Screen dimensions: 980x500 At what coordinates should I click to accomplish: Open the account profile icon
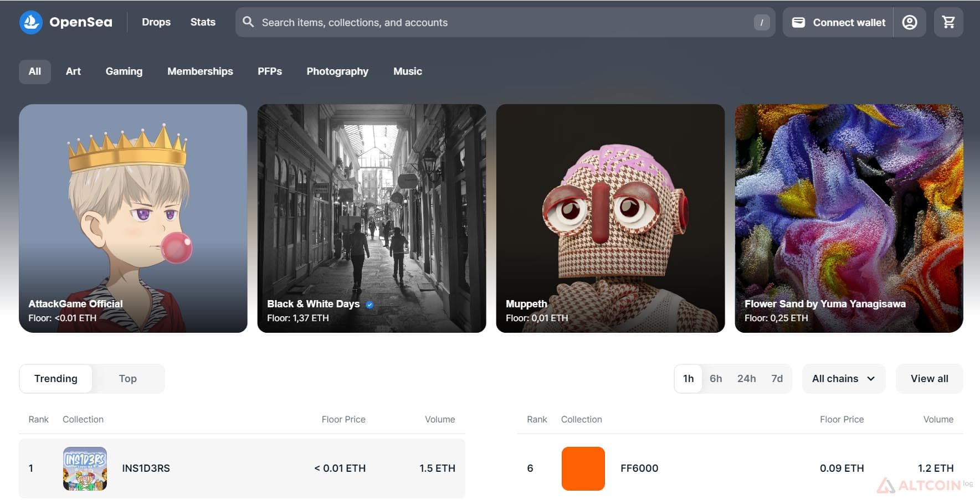click(910, 22)
